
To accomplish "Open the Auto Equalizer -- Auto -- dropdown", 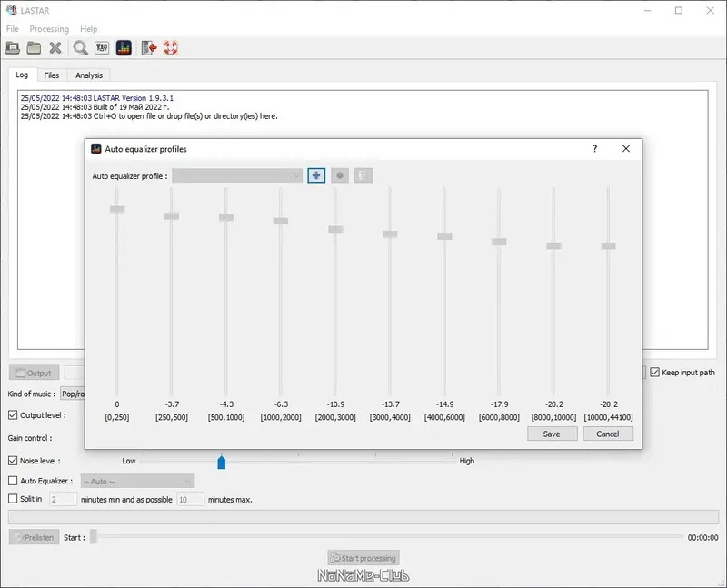I will (138, 482).
